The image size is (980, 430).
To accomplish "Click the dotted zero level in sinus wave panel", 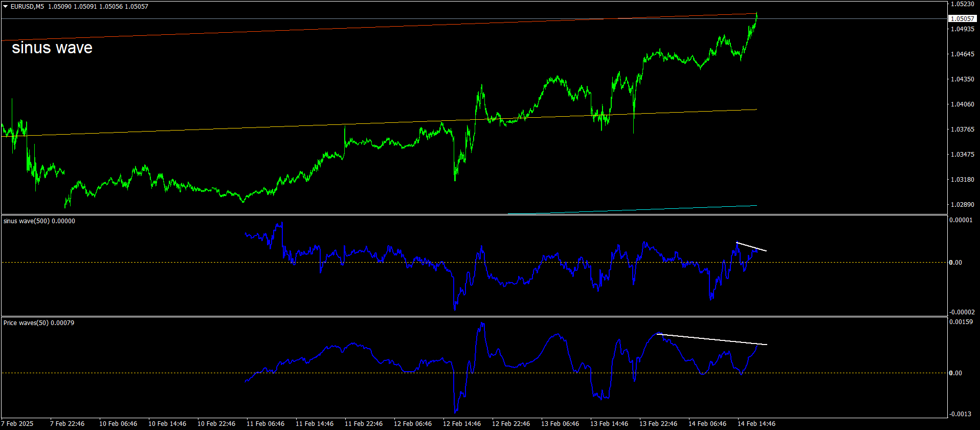I will point(474,262).
